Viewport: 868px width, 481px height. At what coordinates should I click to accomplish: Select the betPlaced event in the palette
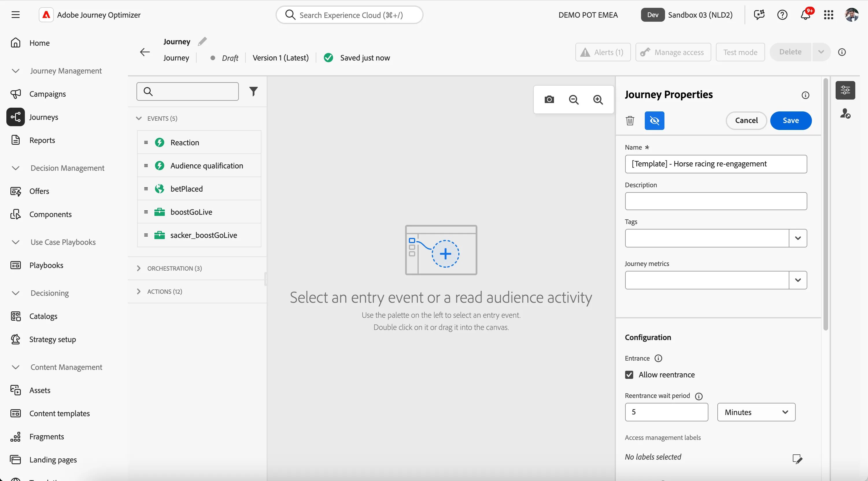point(199,189)
